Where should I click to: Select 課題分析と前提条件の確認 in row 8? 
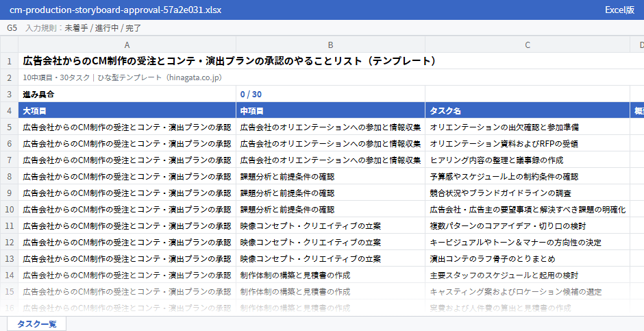(330, 176)
